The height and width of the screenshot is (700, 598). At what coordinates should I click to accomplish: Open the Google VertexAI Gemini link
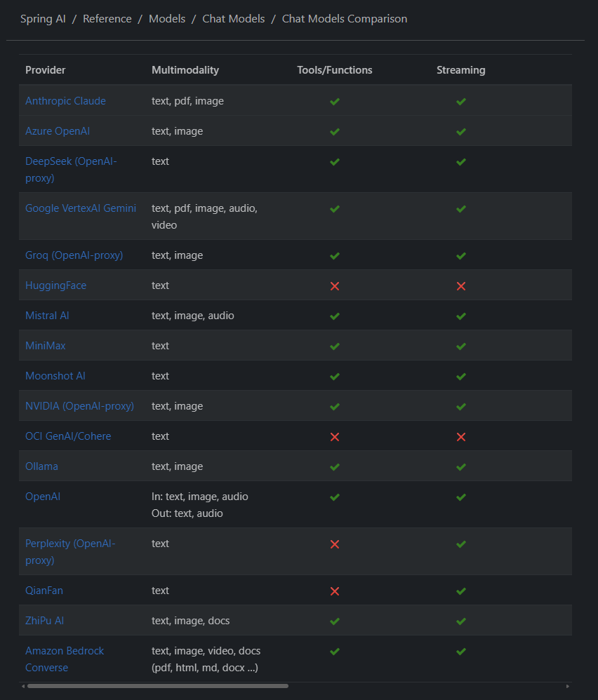click(x=81, y=208)
